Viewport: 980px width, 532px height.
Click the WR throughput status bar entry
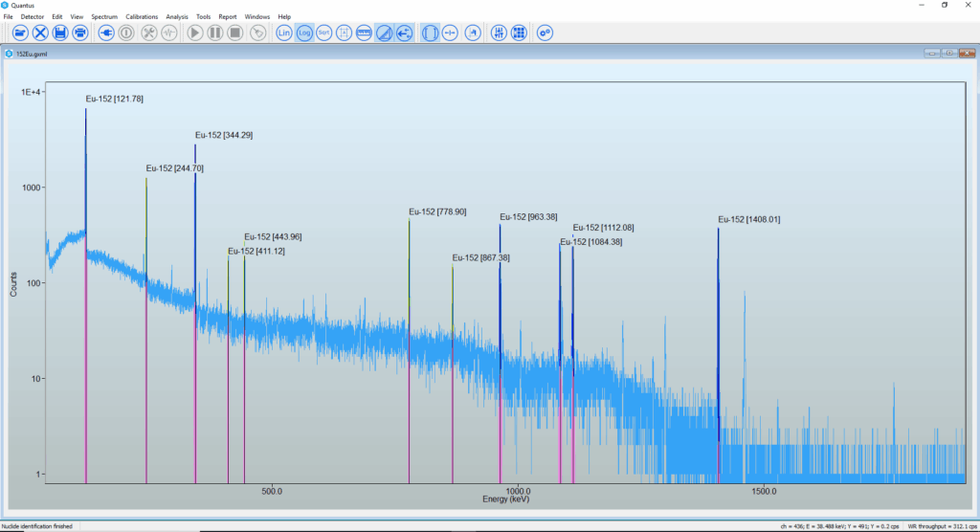point(942,526)
